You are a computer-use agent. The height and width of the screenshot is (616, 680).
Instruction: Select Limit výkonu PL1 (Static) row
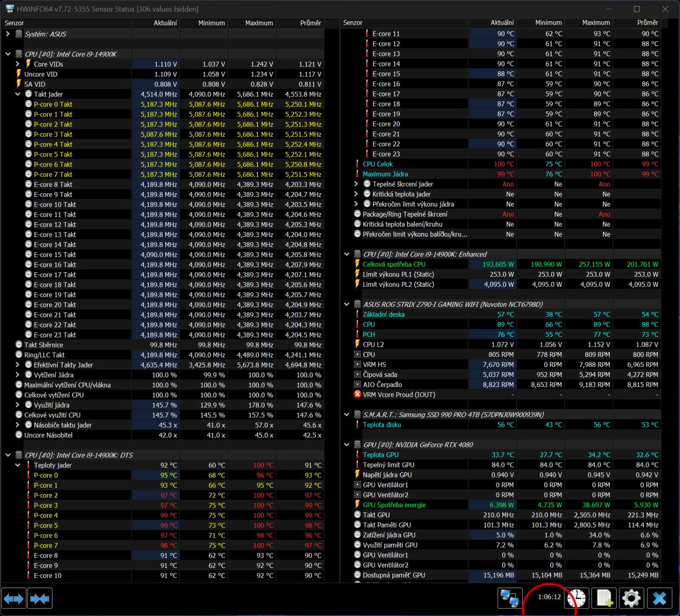[501, 274]
